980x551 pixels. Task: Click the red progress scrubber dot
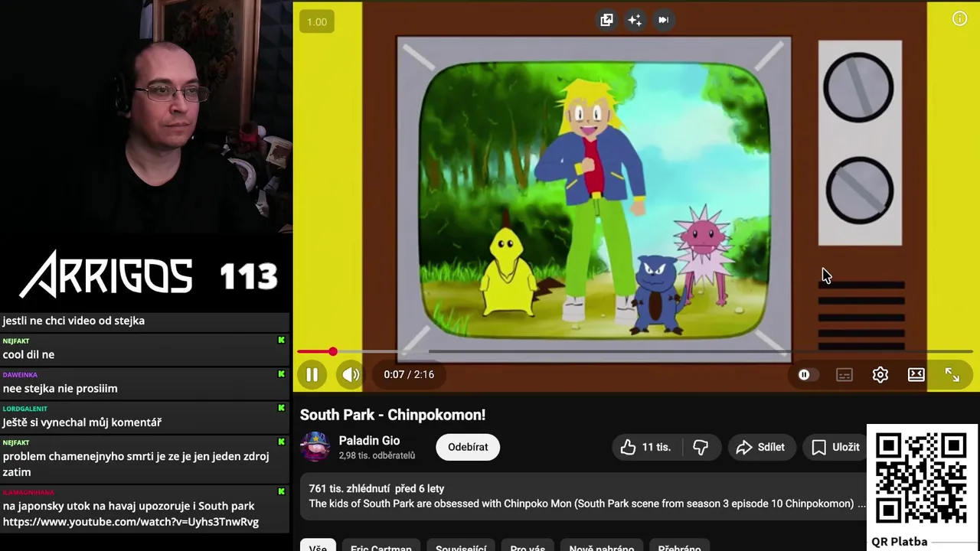pyautogui.click(x=333, y=352)
